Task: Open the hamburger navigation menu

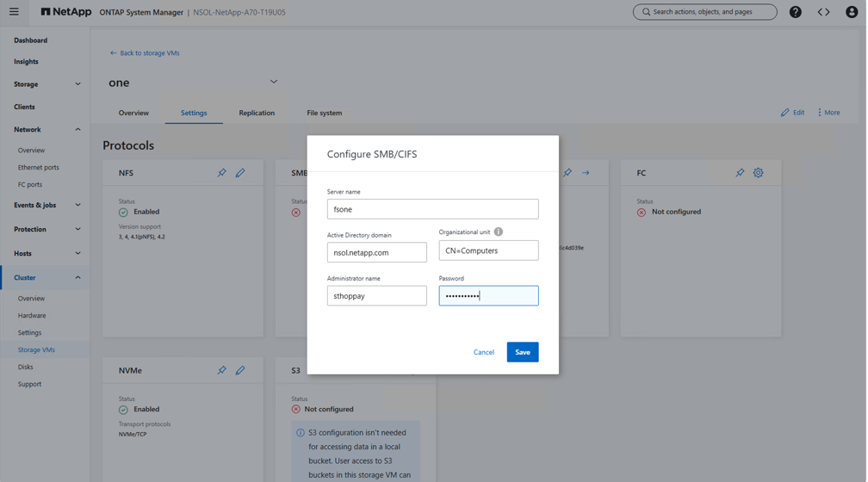Action: coord(14,12)
